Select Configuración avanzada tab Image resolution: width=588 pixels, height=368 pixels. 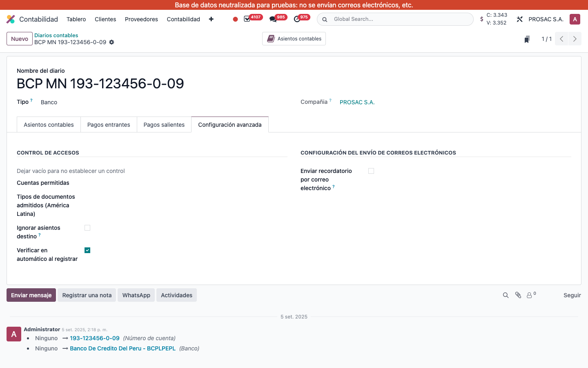230,125
